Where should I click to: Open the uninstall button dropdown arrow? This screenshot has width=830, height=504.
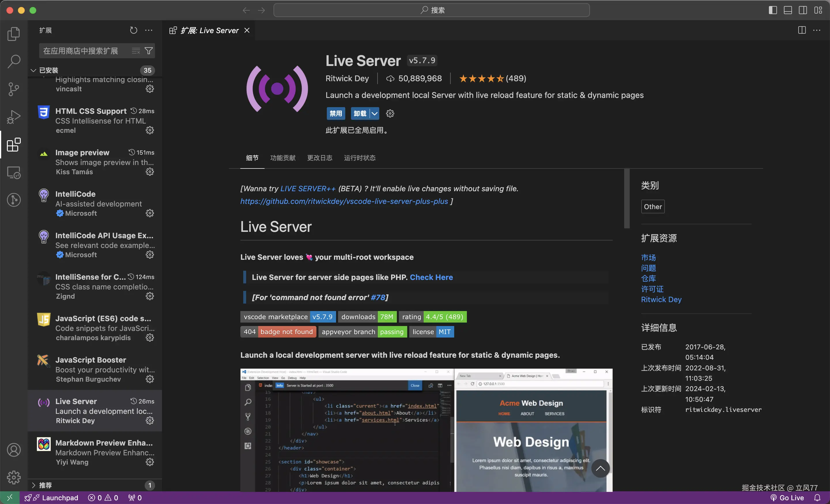[374, 113]
